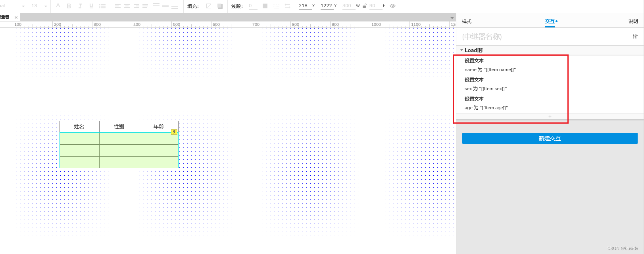Edit the Y position field 1222

tap(327, 6)
